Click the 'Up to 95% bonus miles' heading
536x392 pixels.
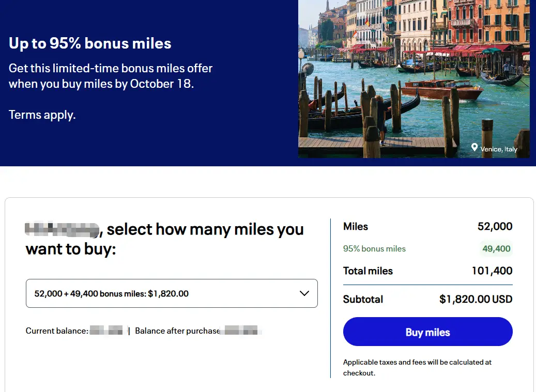pos(90,43)
